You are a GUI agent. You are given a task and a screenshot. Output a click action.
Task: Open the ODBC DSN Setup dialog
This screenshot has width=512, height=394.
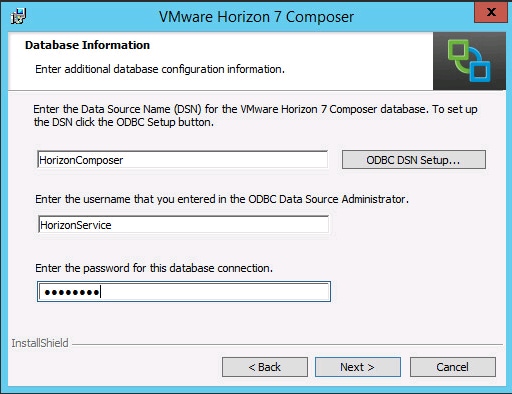[x=414, y=160]
